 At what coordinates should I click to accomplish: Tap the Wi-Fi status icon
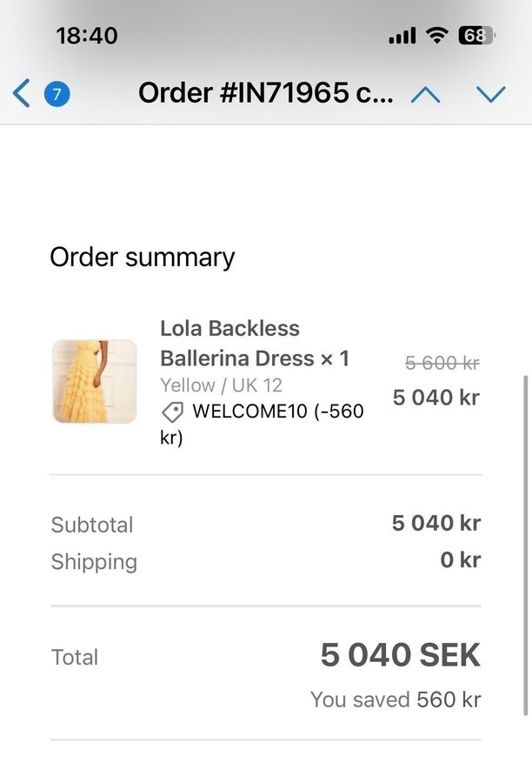click(x=436, y=36)
